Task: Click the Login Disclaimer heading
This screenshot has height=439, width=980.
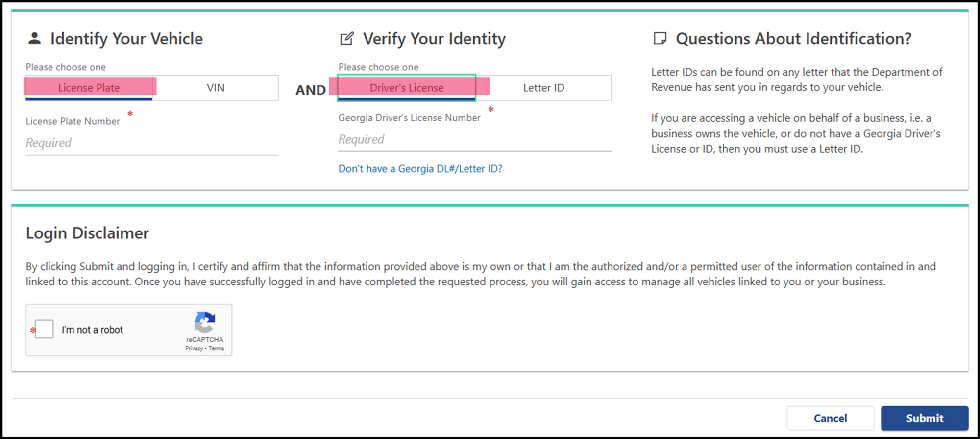Action: pyautogui.click(x=87, y=233)
